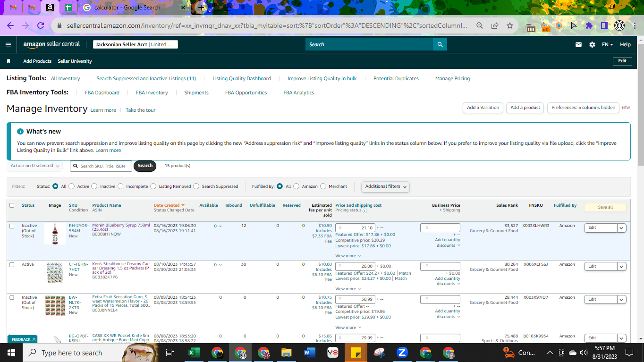The height and width of the screenshot is (362, 644).
Task: Open Edit dropdown arrow for Monin Blueberry Syrup
Action: (x=622, y=227)
